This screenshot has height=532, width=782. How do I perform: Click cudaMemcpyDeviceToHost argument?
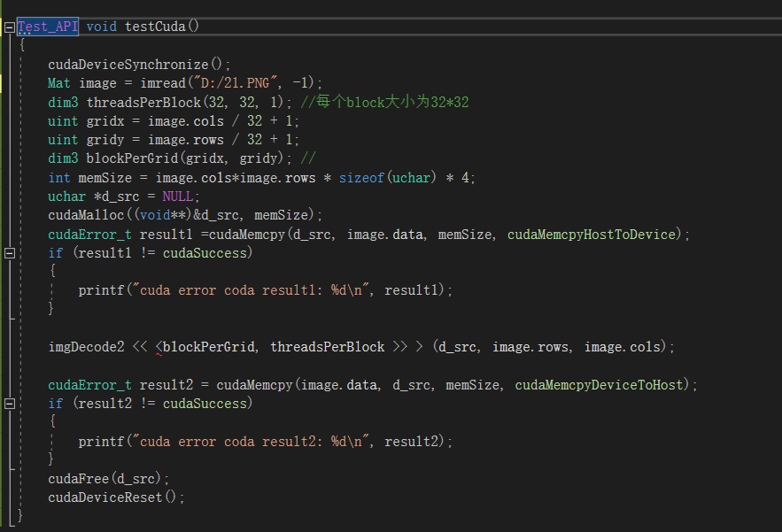(x=599, y=385)
